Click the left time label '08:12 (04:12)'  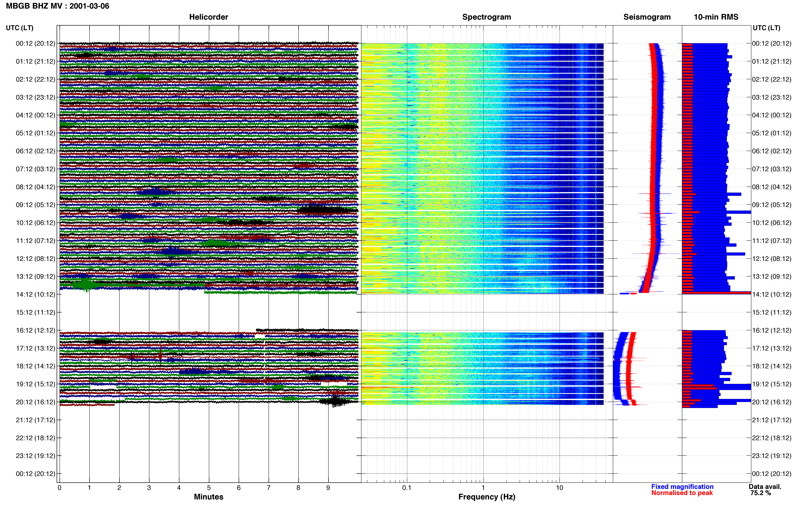(36, 187)
